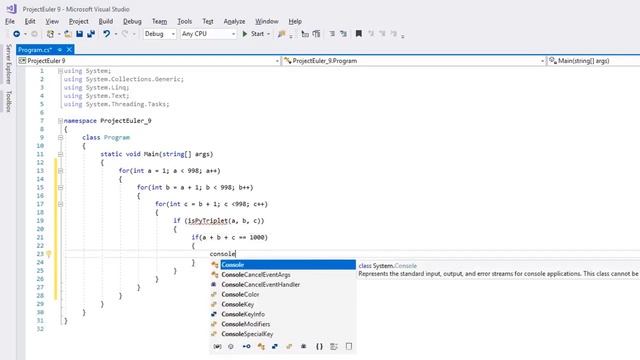This screenshot has height=360, width=640.
Task: Select ConsoleSpecialKey in the completion list
Action: click(247, 334)
